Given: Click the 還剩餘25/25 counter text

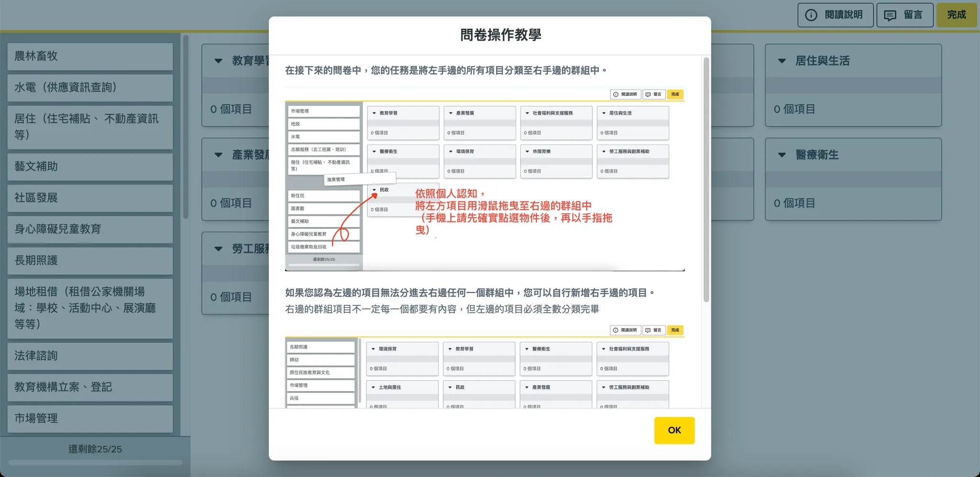Looking at the screenshot, I should coord(95,449).
